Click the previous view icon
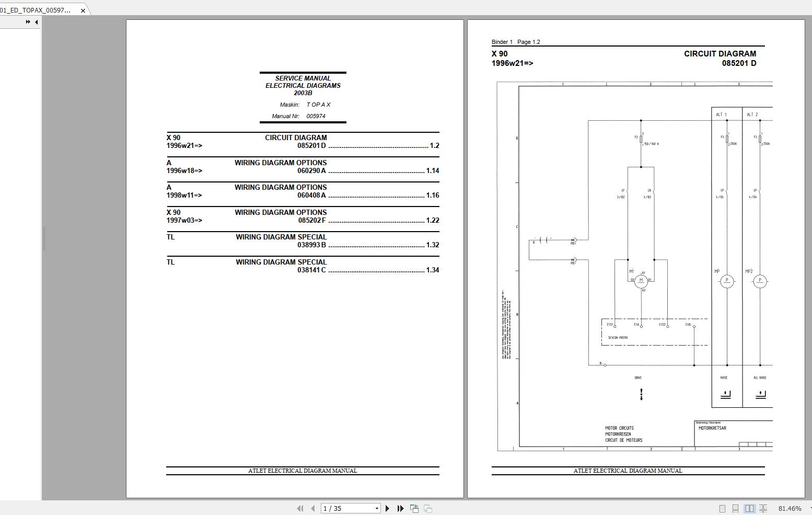The height and width of the screenshot is (515, 812). pyautogui.click(x=414, y=508)
